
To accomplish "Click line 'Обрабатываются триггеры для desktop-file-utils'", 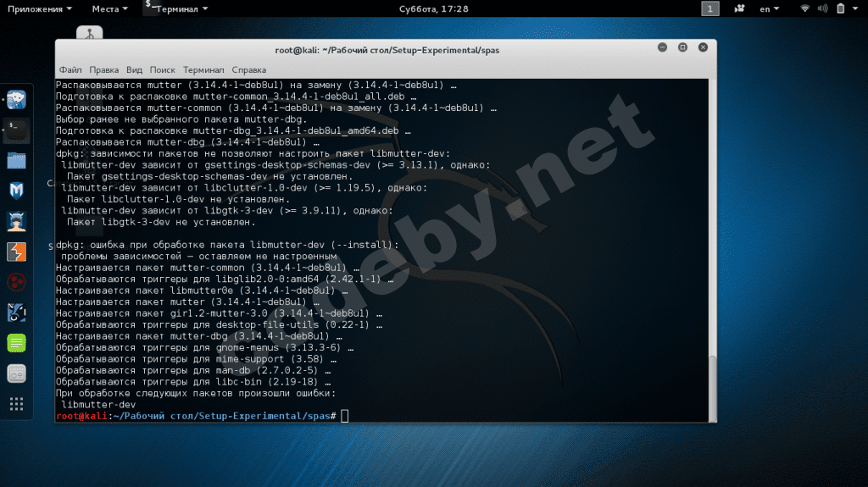I will tap(219, 325).
